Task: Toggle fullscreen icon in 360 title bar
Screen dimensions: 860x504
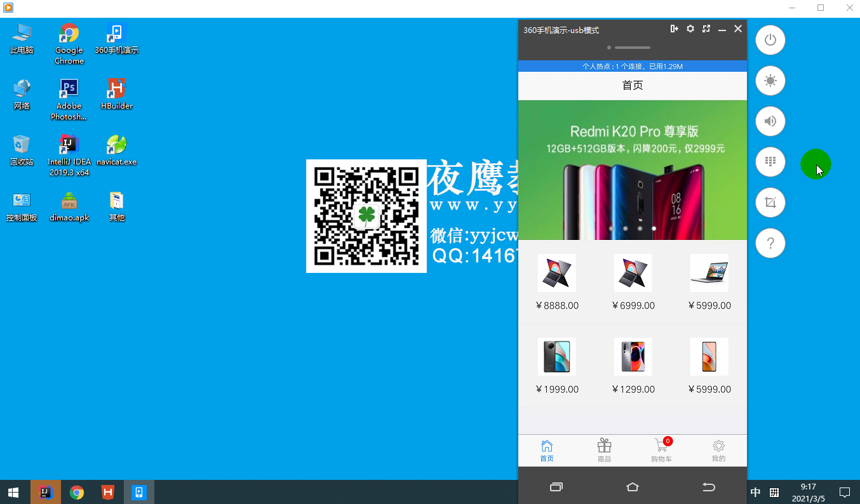Action: tap(706, 29)
